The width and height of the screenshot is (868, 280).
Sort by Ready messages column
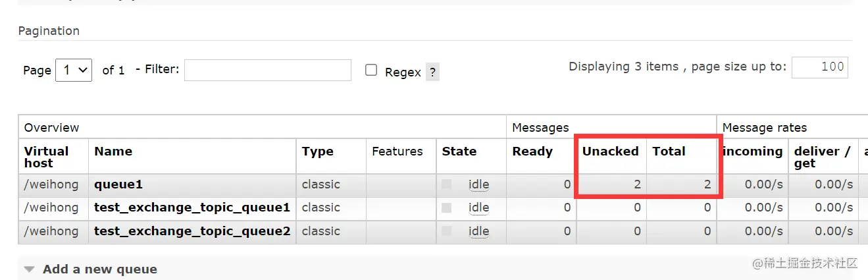(x=532, y=152)
